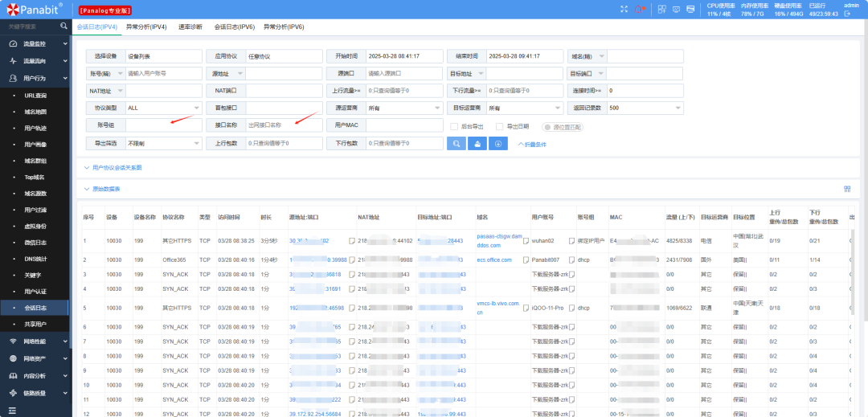Image resolution: width=868 pixels, height=417 pixels.
Task: Click the copy icon next to iQOO-11-Pro
Action: coord(572,308)
